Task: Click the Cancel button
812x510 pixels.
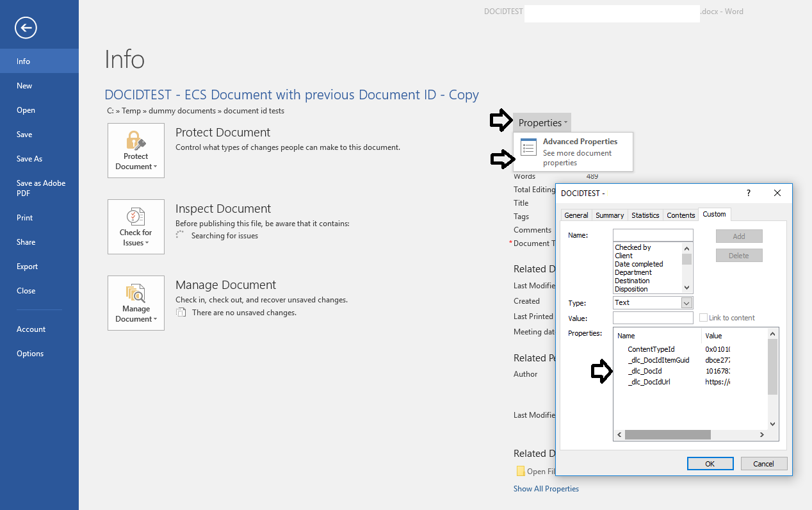Action: click(764, 464)
